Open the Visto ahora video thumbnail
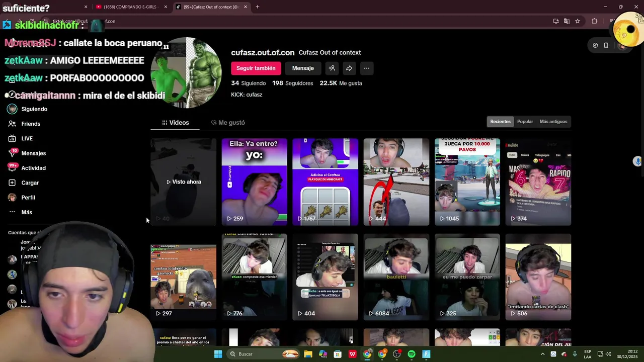Viewport: 644px width, 362px height. 183,182
